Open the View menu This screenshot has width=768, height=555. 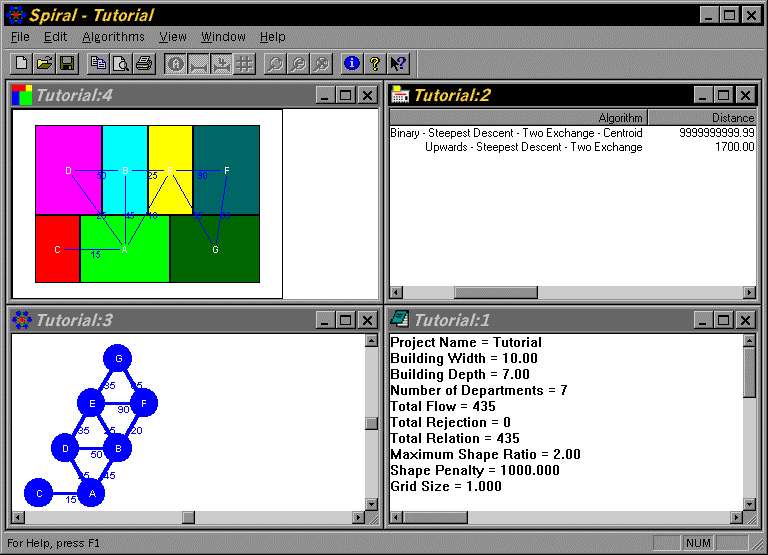tap(173, 37)
